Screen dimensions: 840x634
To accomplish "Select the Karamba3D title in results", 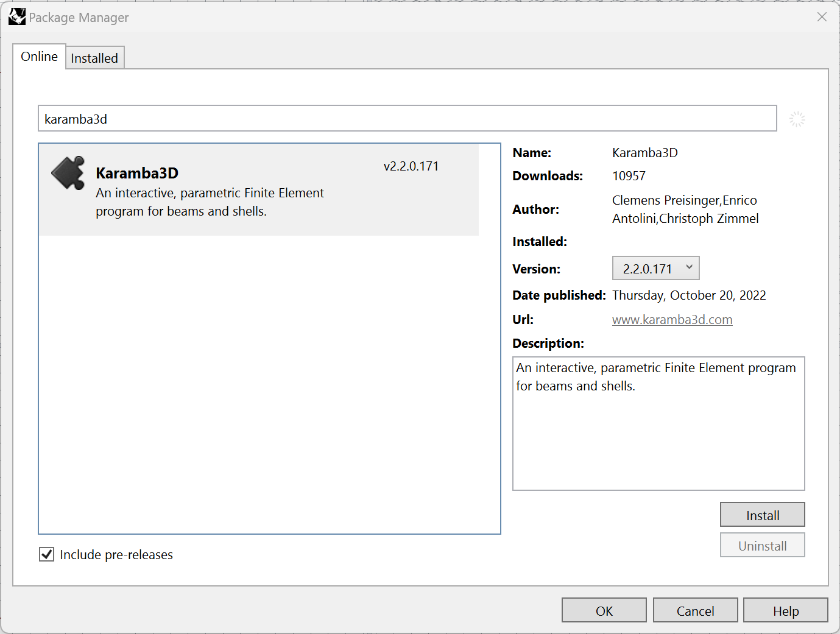I will pyautogui.click(x=137, y=174).
